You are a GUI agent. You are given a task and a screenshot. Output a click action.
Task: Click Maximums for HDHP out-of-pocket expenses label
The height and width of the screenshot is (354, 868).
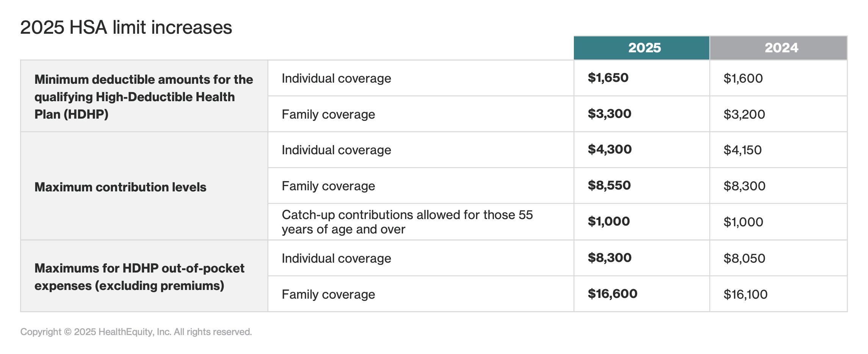point(139,277)
